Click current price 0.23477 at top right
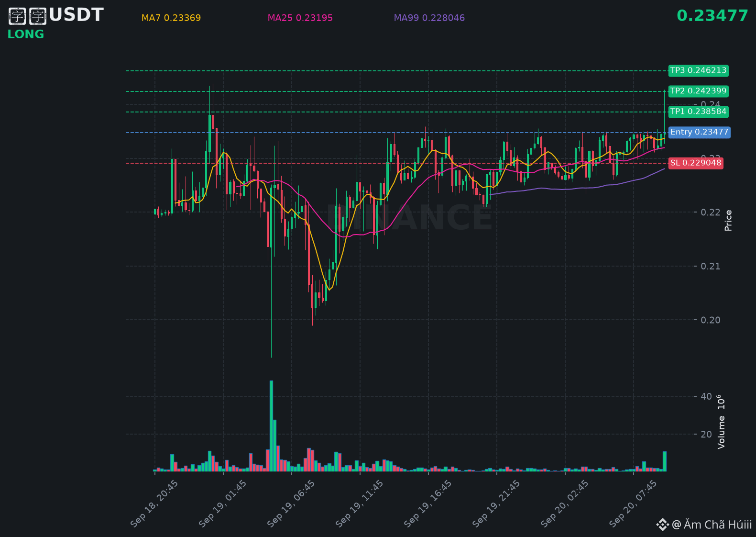Screen dimensions: 756x537 tap(712, 16)
